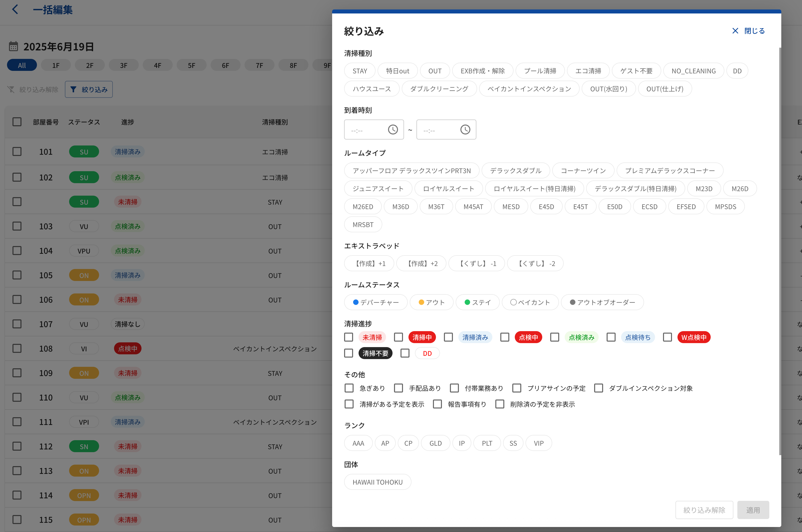The image size is (802, 532).
Task: Open the calendar icon beside 2025年6月19日
Action: [x=13, y=46]
